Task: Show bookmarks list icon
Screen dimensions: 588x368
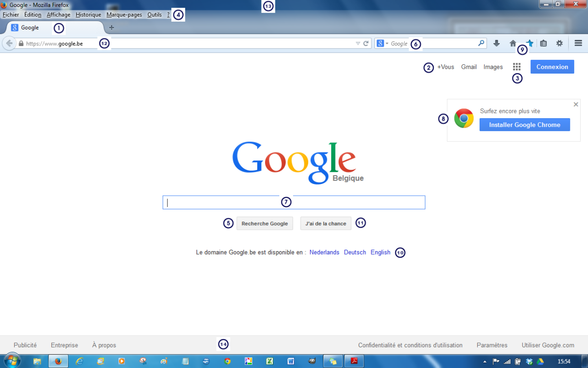Action: click(x=543, y=43)
